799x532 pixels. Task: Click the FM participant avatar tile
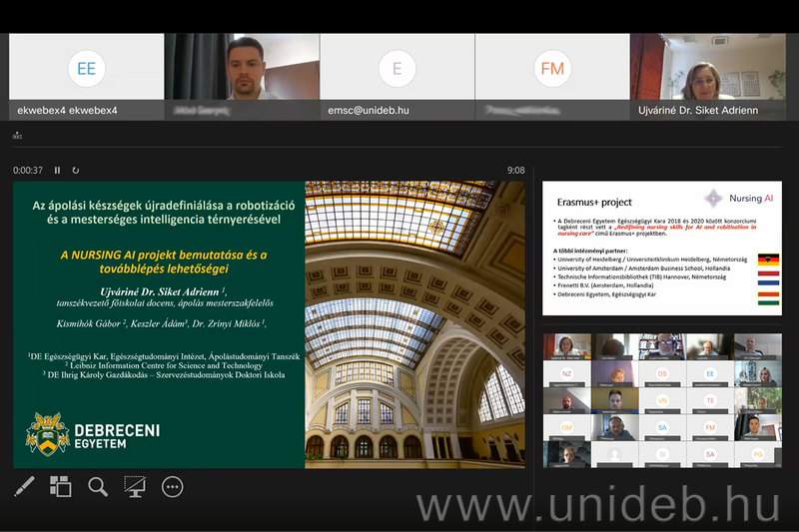pyautogui.click(x=551, y=76)
